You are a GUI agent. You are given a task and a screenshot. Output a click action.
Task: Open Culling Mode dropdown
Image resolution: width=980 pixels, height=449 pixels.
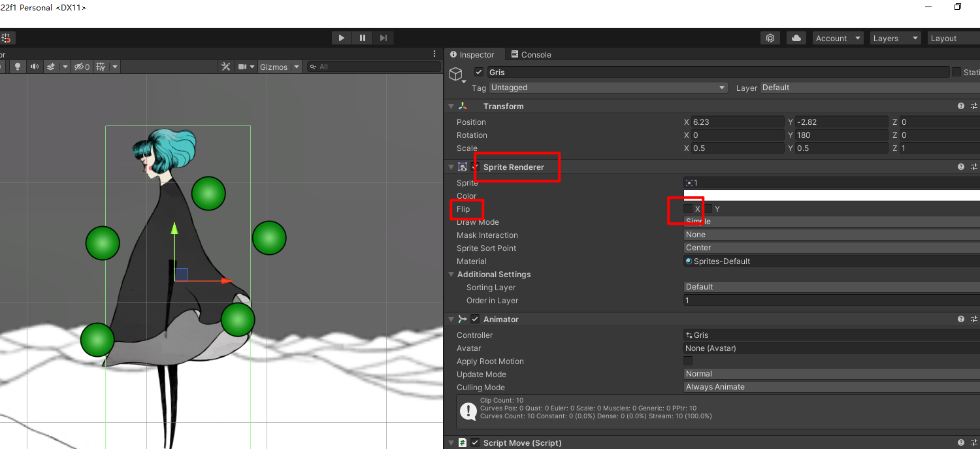[x=832, y=387]
